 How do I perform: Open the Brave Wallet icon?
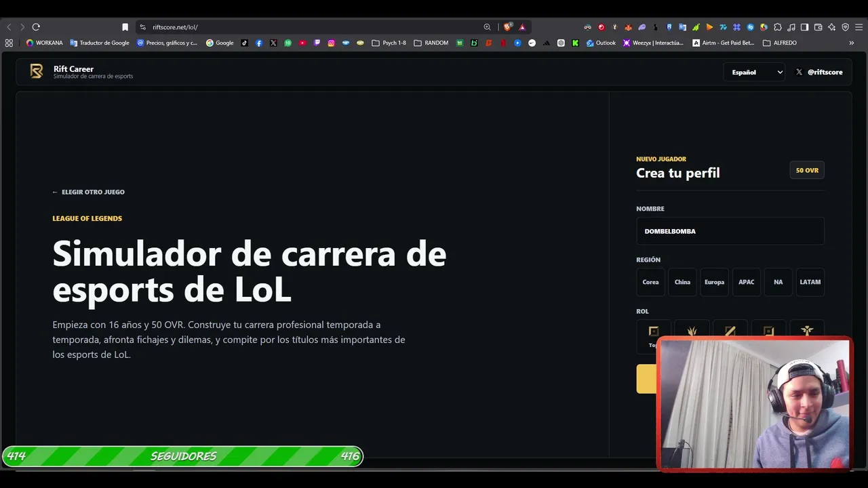tap(818, 27)
